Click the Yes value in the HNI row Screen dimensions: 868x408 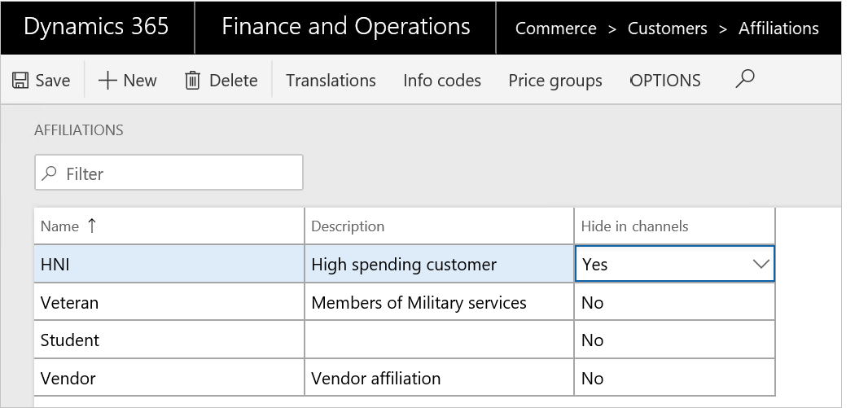pos(594,265)
